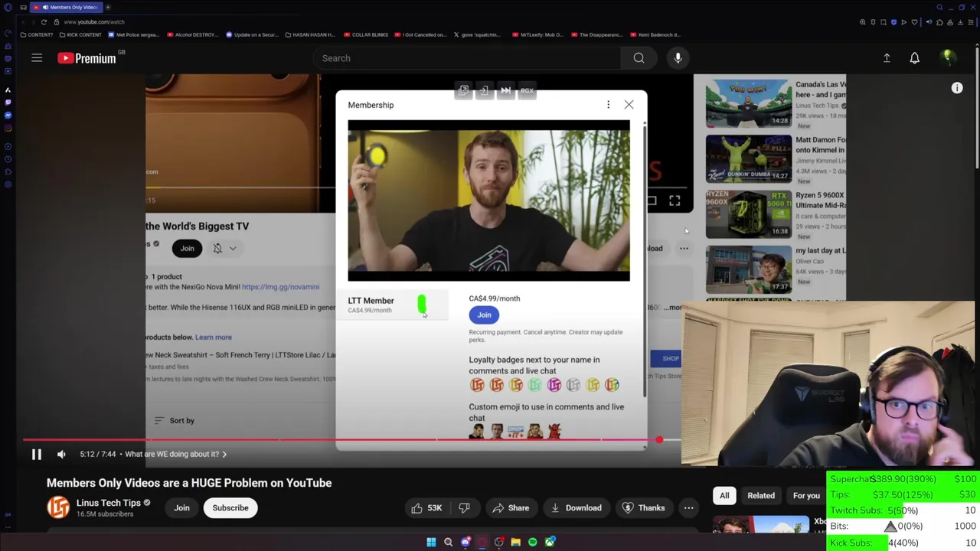Viewport: 980px width, 551px height.
Task: Pause the video with the pause button
Action: tap(36, 454)
